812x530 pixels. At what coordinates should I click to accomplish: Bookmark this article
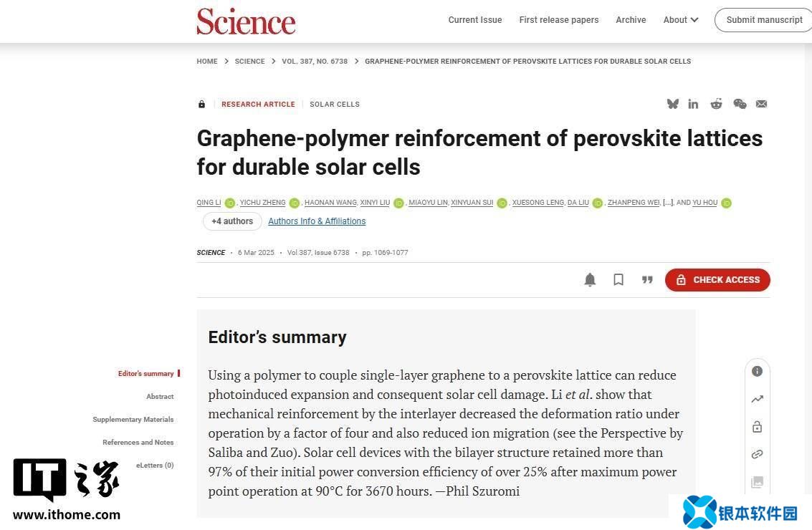[x=618, y=280]
